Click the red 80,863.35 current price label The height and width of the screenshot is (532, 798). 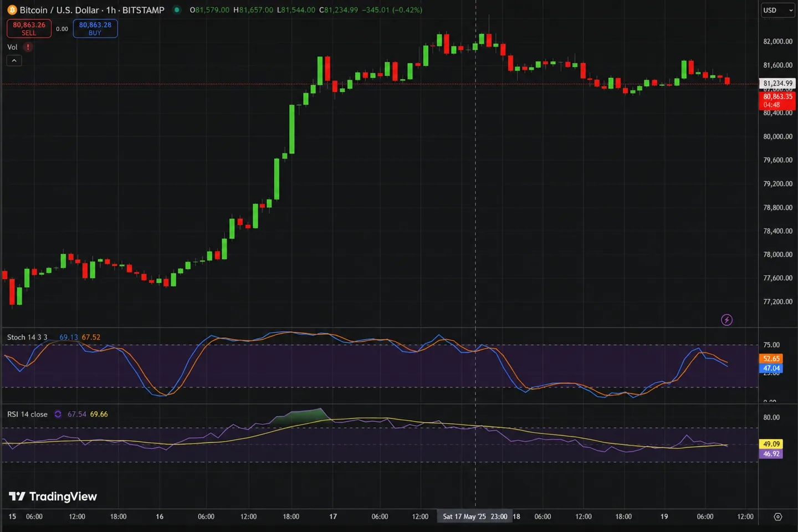777,100
